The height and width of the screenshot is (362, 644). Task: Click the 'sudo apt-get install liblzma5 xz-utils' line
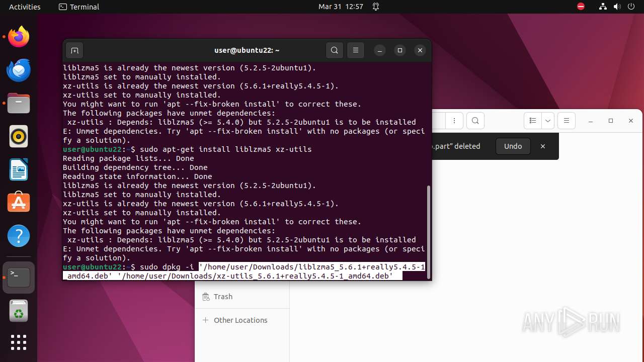[x=226, y=149]
